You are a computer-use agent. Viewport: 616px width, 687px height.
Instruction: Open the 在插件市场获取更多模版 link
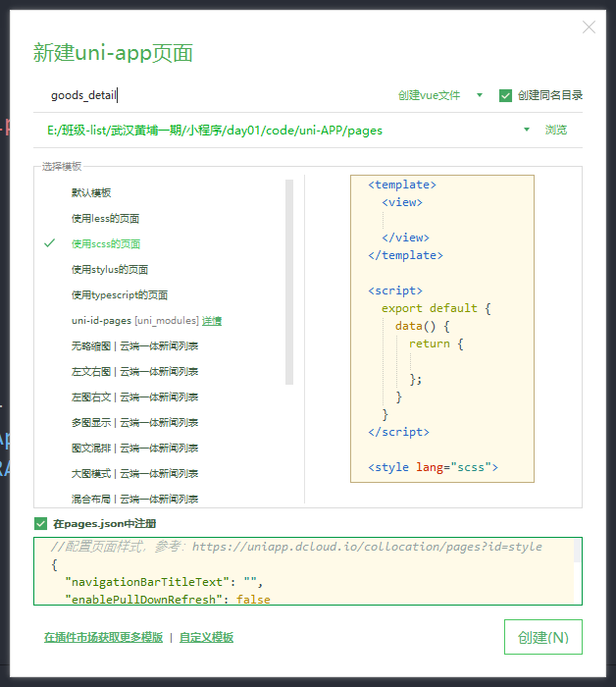pos(103,637)
